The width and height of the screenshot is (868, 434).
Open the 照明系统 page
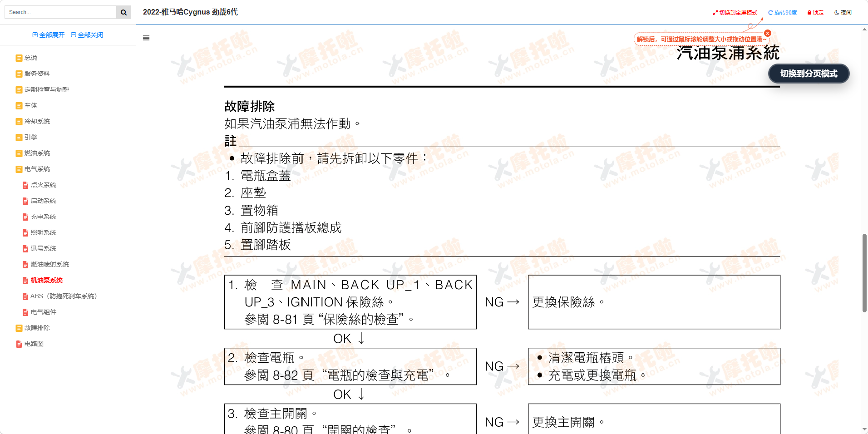tap(44, 232)
